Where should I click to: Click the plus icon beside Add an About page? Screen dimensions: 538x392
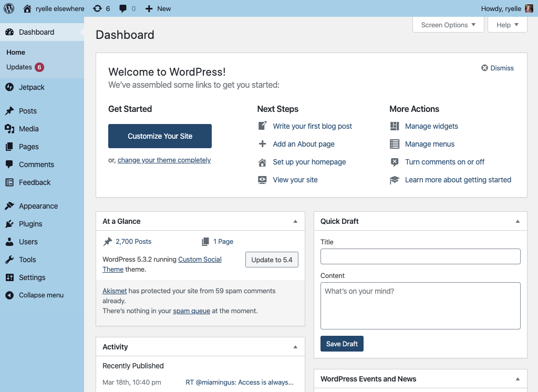[262, 144]
